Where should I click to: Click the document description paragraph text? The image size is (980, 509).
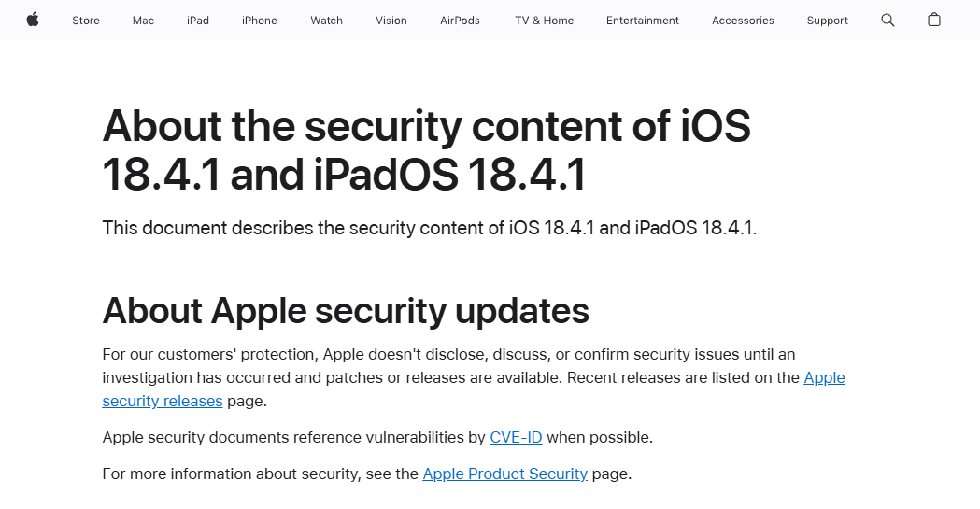coord(430,228)
